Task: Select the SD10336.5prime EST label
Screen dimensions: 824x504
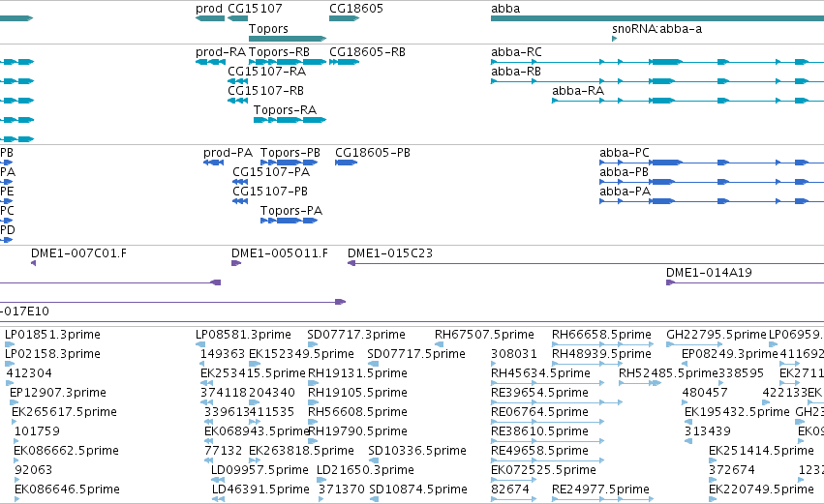Action: click(417, 451)
